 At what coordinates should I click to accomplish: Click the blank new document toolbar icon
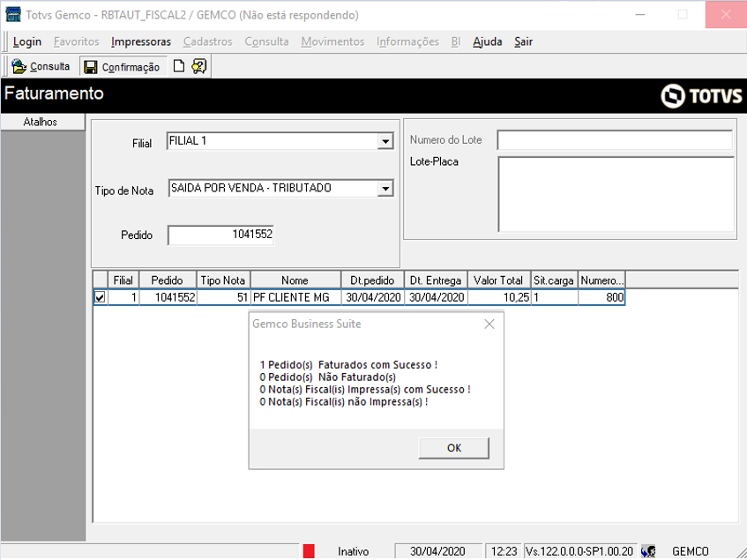(179, 66)
